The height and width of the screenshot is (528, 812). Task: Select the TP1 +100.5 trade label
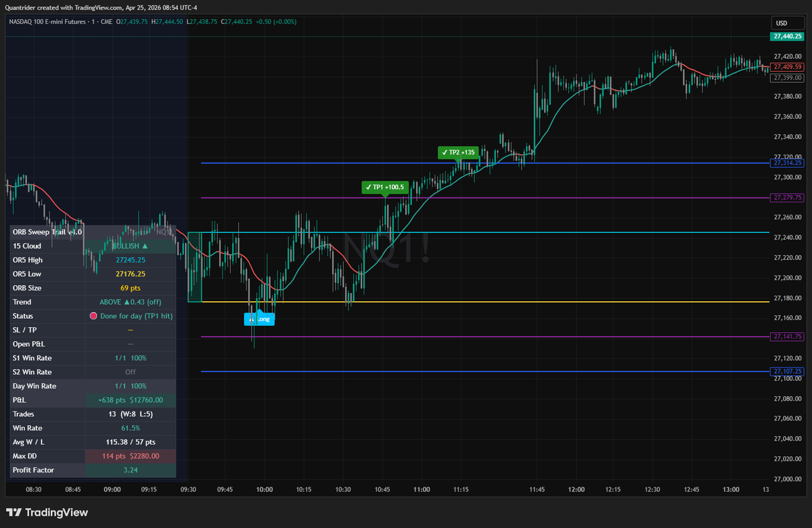pyautogui.click(x=384, y=188)
